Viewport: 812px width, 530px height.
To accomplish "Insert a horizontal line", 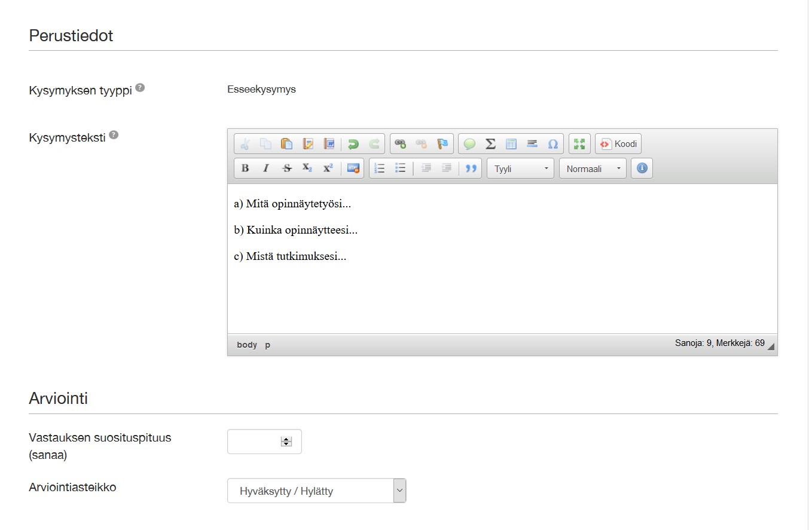I will [532, 144].
